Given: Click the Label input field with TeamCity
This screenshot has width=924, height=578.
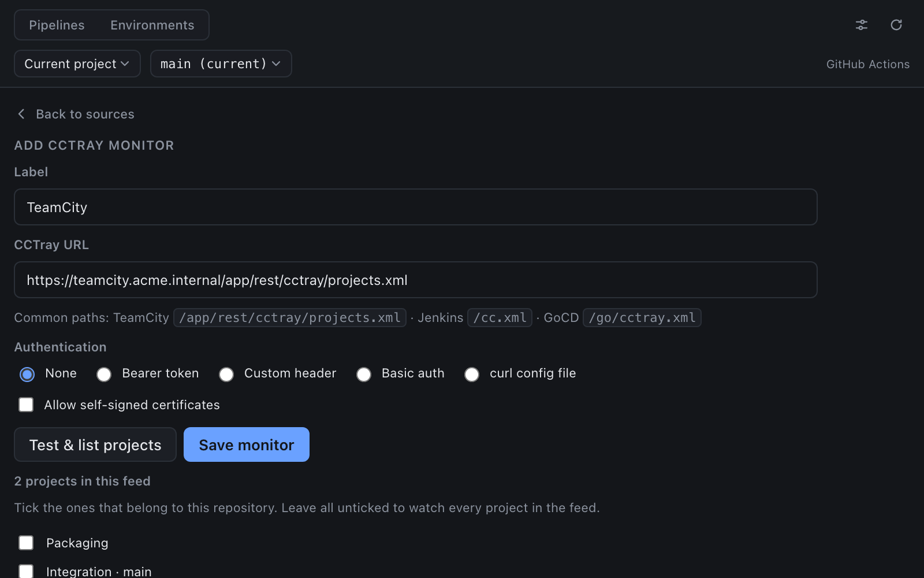Looking at the screenshot, I should (x=416, y=207).
